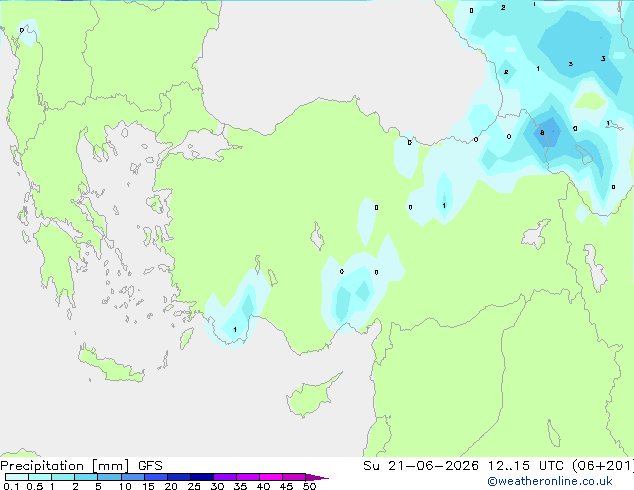Pick the 15–20 mm legend swatch
The image size is (634, 490).
point(156,477)
